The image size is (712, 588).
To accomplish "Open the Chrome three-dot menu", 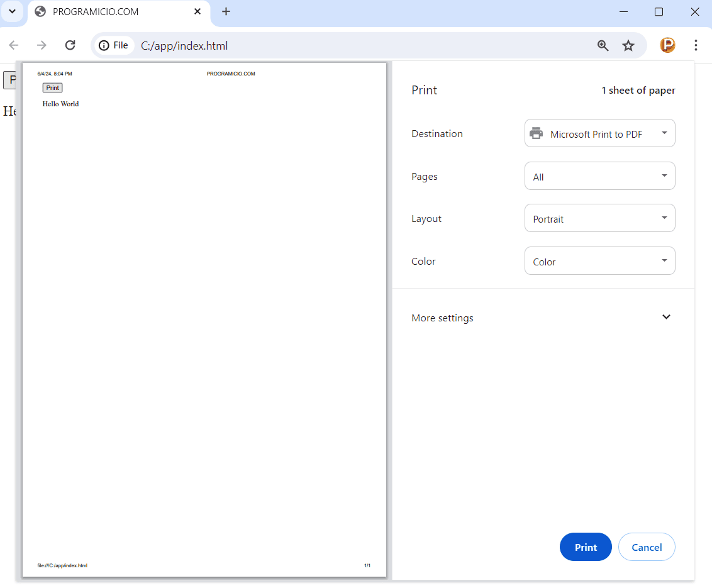I will (696, 45).
